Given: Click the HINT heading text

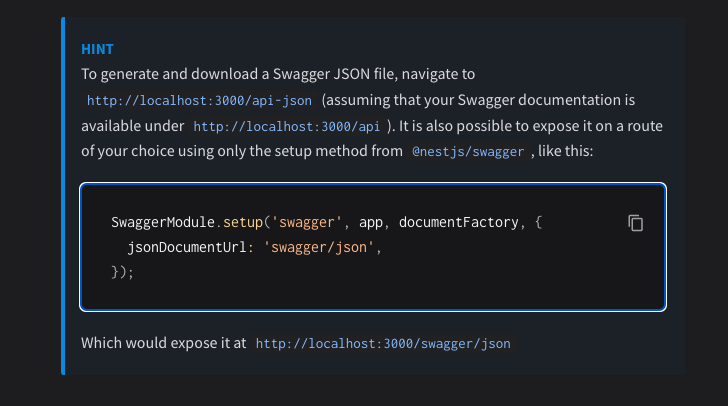Looking at the screenshot, I should click(97, 49).
